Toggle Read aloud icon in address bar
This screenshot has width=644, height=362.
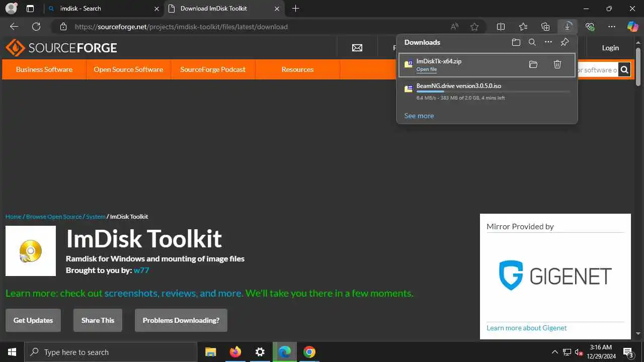coord(454,27)
